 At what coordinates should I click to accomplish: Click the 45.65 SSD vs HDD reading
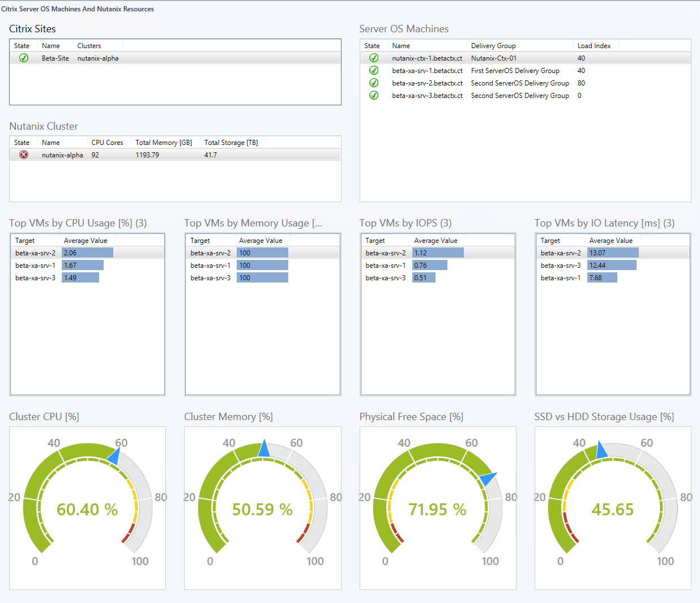point(613,510)
